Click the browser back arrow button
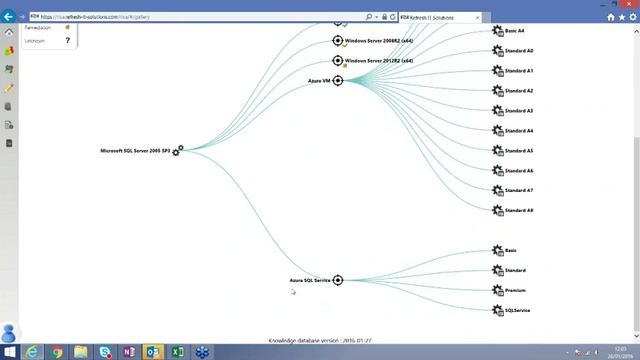This screenshot has height=360, width=640. pos(8,16)
